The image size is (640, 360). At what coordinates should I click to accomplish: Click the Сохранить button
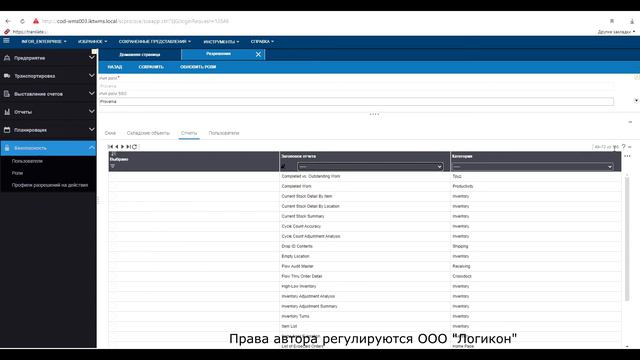[x=151, y=67]
